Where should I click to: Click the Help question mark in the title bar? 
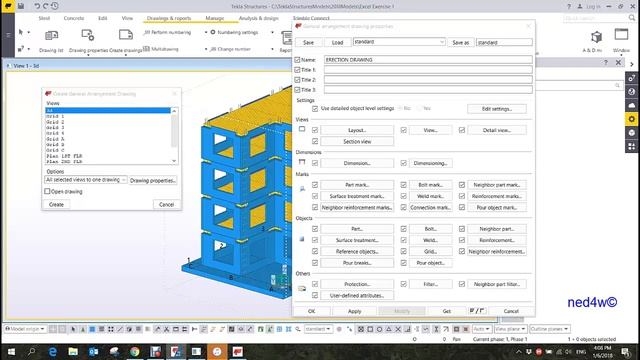tap(569, 7)
